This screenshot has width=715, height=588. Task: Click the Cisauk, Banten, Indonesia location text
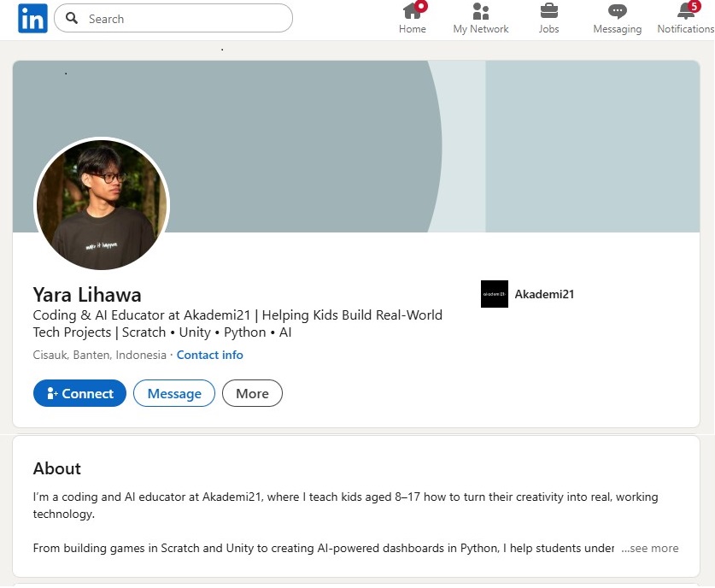coord(99,355)
